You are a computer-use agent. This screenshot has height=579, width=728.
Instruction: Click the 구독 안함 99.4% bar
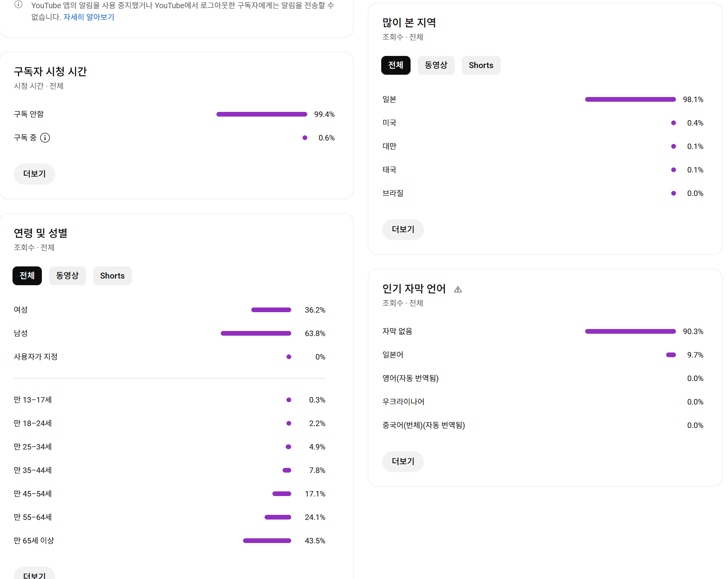coord(262,114)
